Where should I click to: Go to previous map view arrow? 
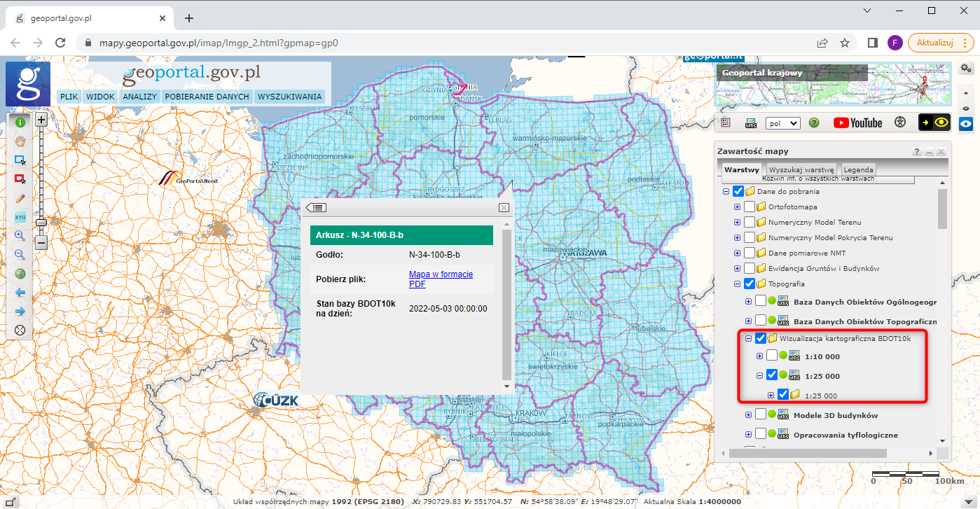coord(20,293)
